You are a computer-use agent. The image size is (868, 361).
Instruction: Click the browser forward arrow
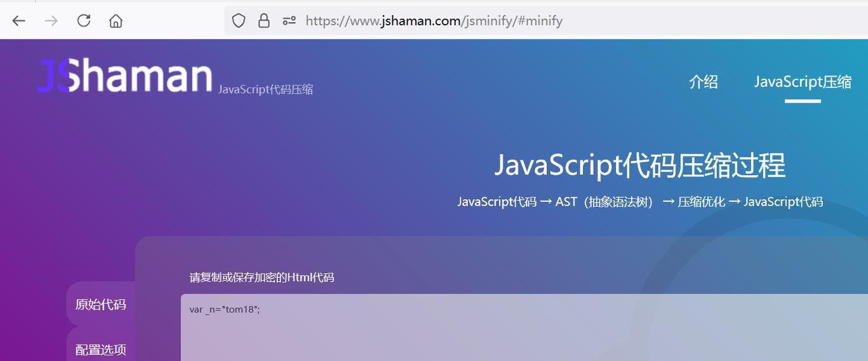(51, 21)
